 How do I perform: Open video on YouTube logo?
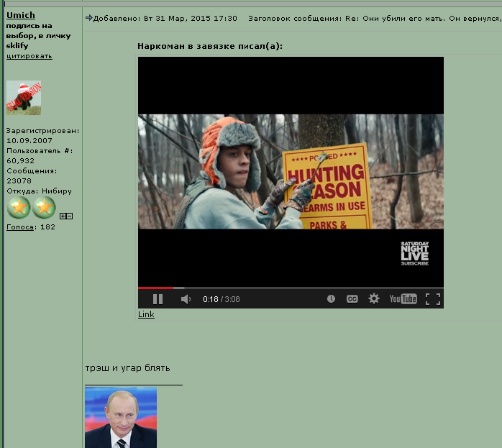pos(403,299)
